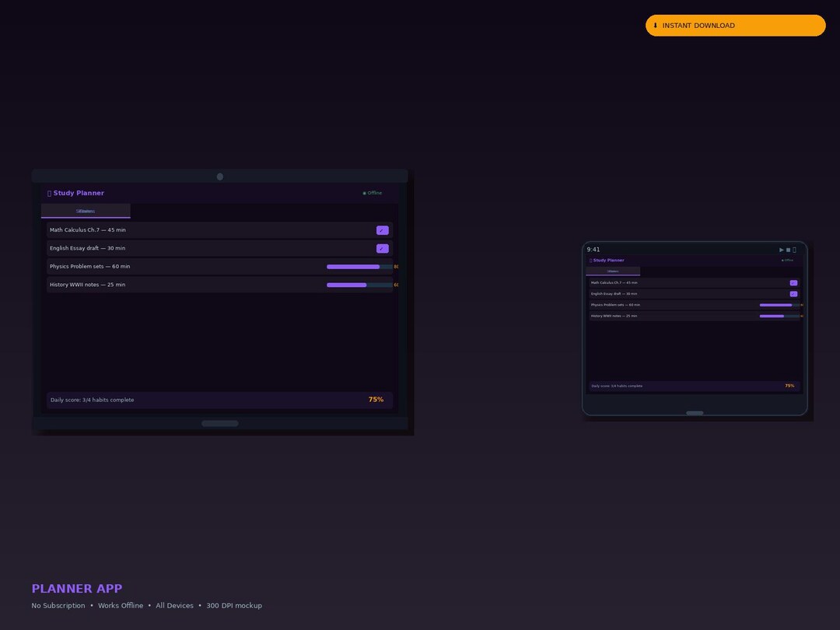
Task: Click the "All Devices" feature text
Action: (x=175, y=605)
